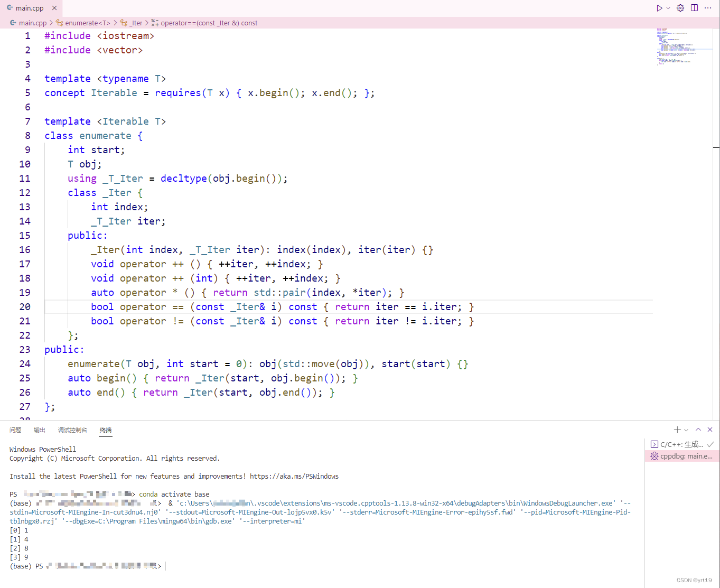
Task: Click enumerate<T> breadcrumb segment
Action: tap(88, 23)
